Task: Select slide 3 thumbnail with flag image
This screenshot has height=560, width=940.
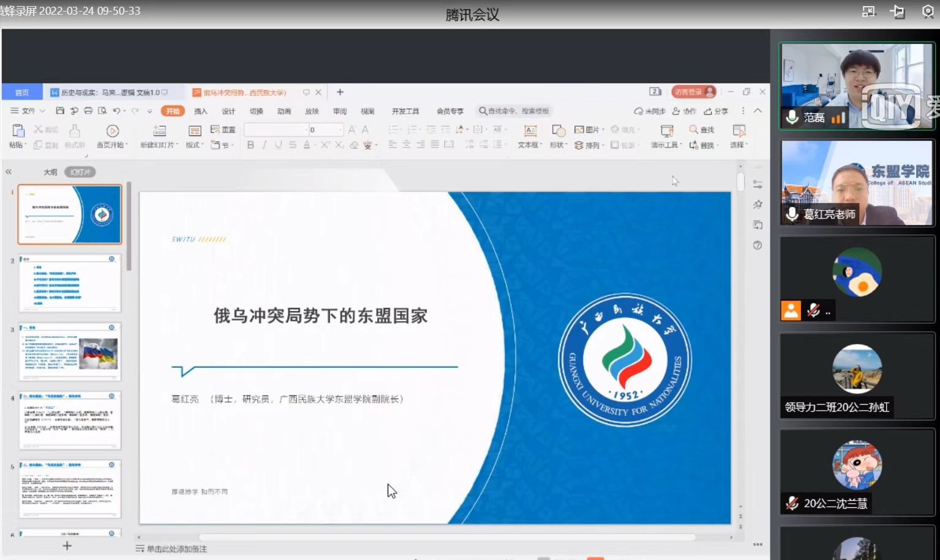Action: pyautogui.click(x=70, y=352)
